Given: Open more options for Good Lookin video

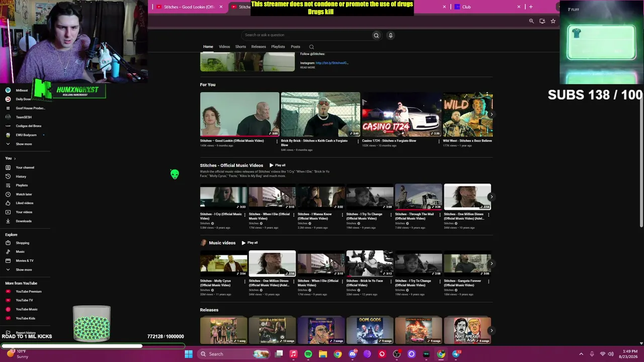Looking at the screenshot, I should click(277, 141).
